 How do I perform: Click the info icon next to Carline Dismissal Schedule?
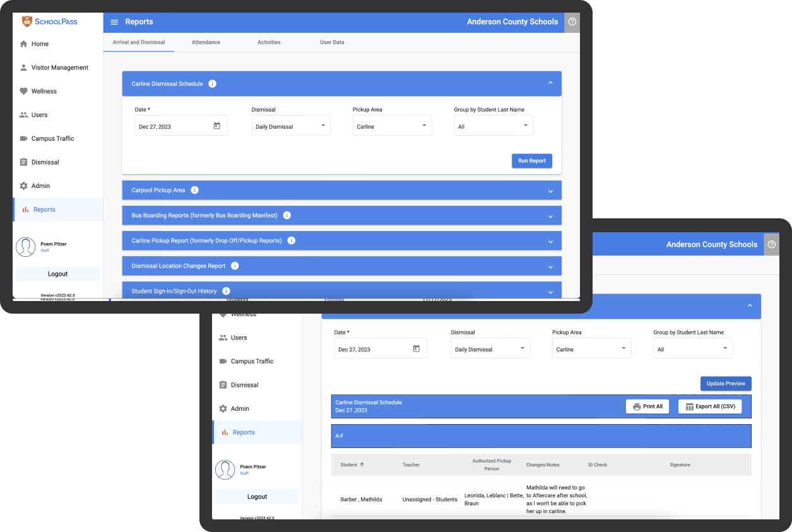pyautogui.click(x=213, y=84)
